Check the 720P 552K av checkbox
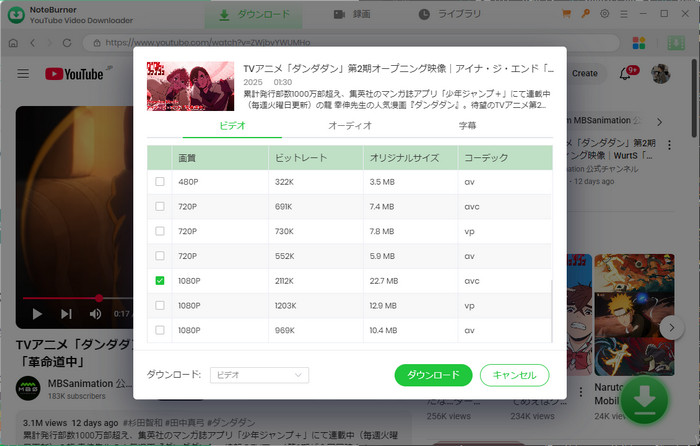 pyautogui.click(x=159, y=256)
